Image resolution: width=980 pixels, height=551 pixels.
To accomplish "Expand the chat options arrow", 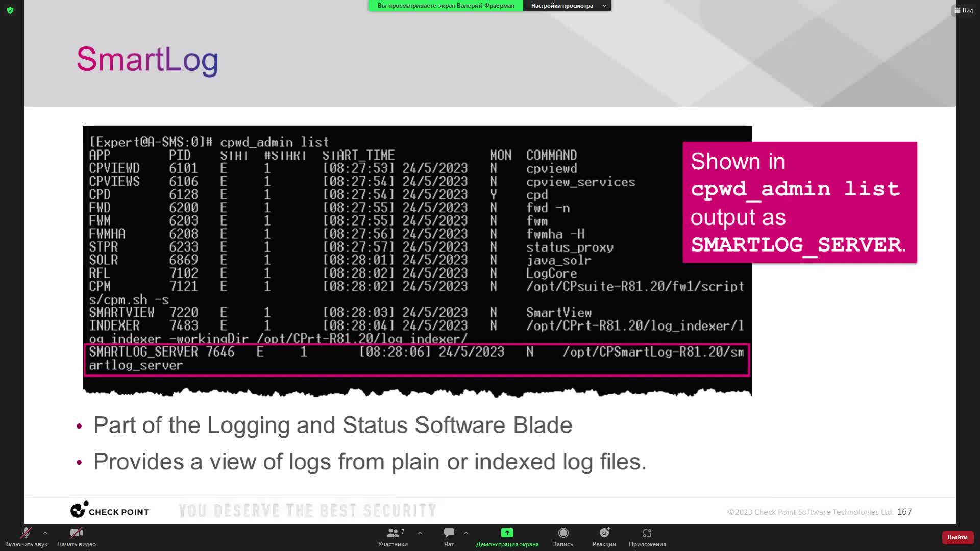I will [x=466, y=533].
